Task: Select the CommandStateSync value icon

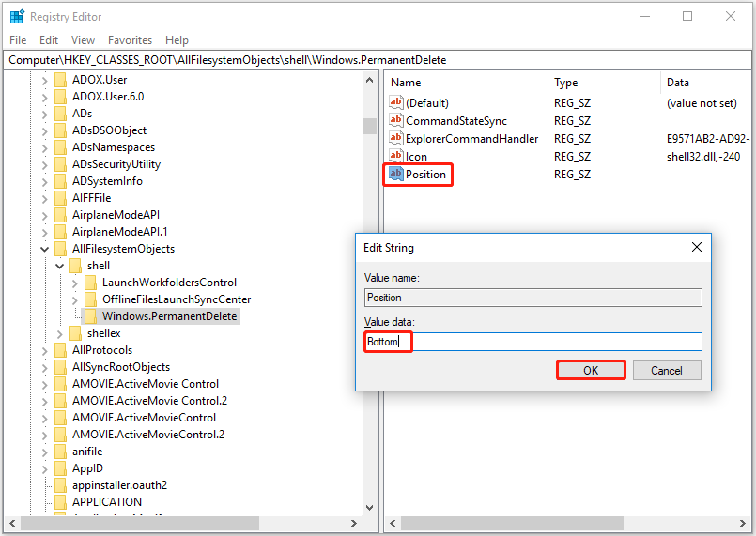Action: 395,120
